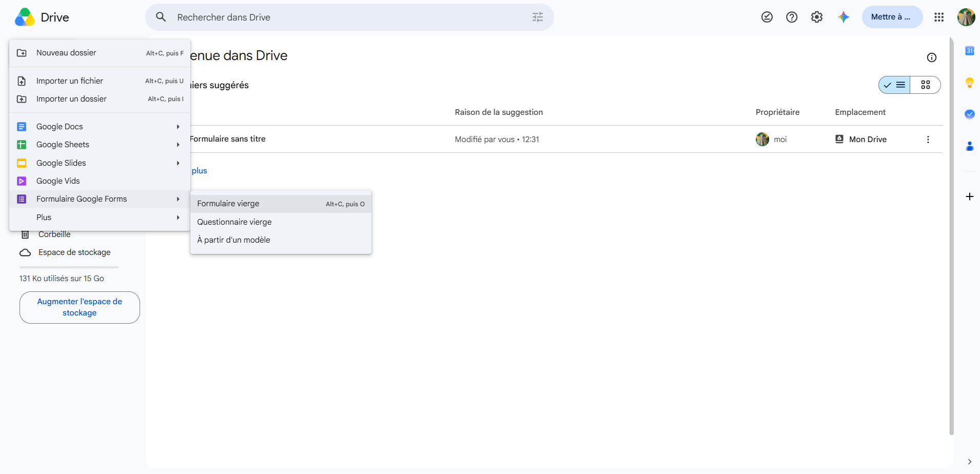
Task: Choose Google Vids menu entry
Action: (x=100, y=181)
